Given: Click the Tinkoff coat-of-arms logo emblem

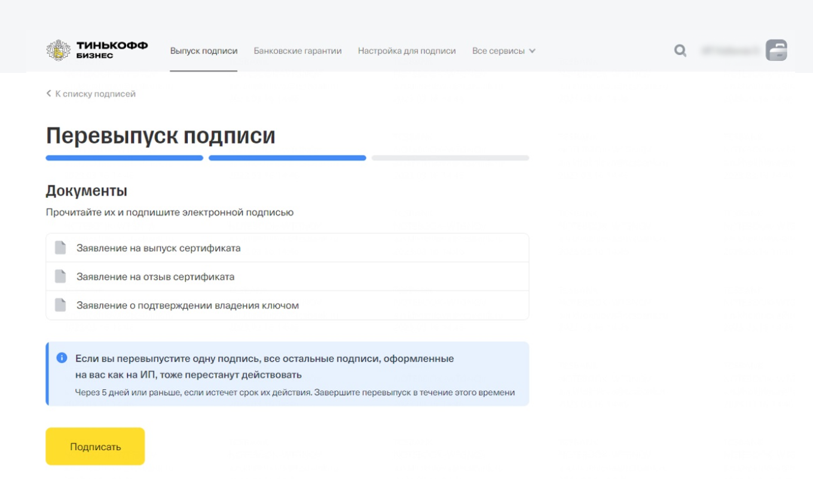Looking at the screenshot, I should 58,51.
